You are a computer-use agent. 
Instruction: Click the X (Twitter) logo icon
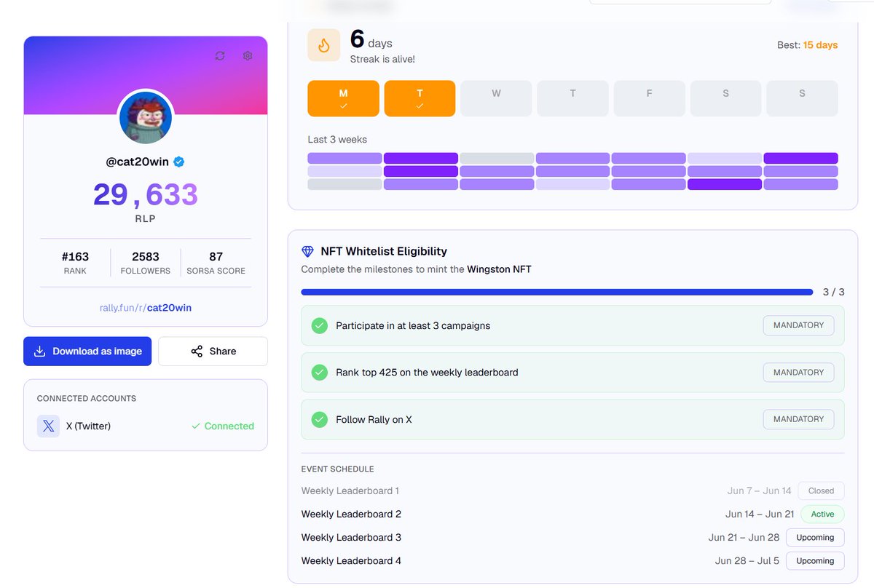pyautogui.click(x=48, y=426)
